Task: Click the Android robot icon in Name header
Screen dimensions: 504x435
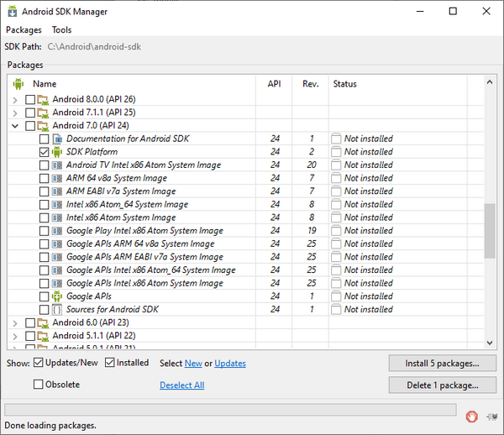Action: [18, 84]
